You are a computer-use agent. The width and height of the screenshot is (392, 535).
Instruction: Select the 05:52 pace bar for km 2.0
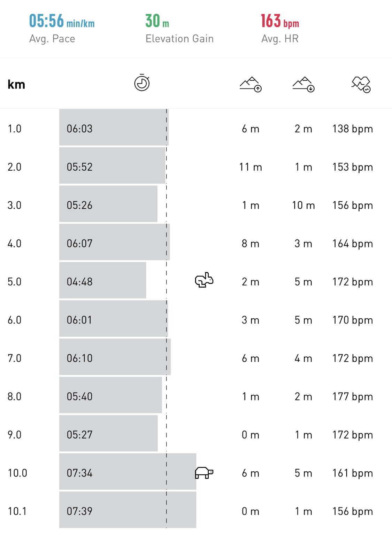pyautogui.click(x=112, y=165)
